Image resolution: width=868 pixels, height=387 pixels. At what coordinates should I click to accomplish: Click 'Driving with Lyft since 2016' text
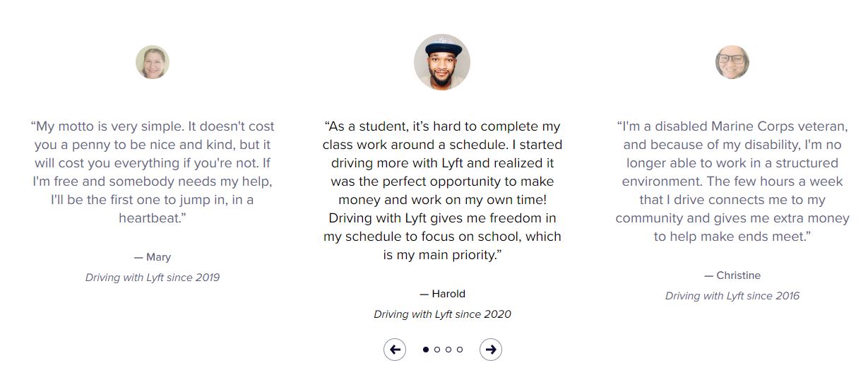[x=732, y=296]
